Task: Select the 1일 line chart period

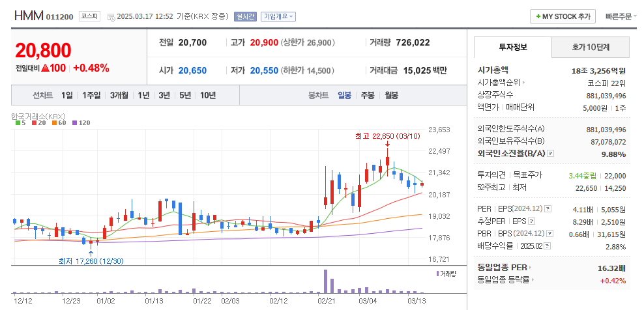Action: coord(67,96)
